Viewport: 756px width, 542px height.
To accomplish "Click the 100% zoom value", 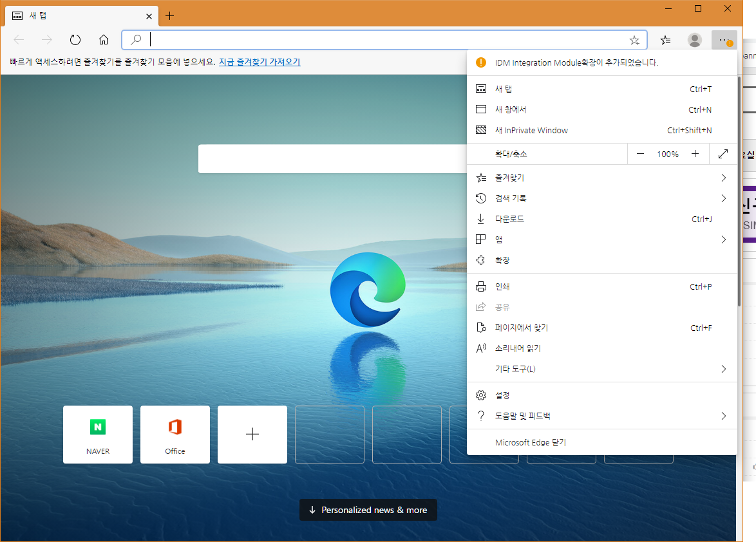I will (668, 154).
